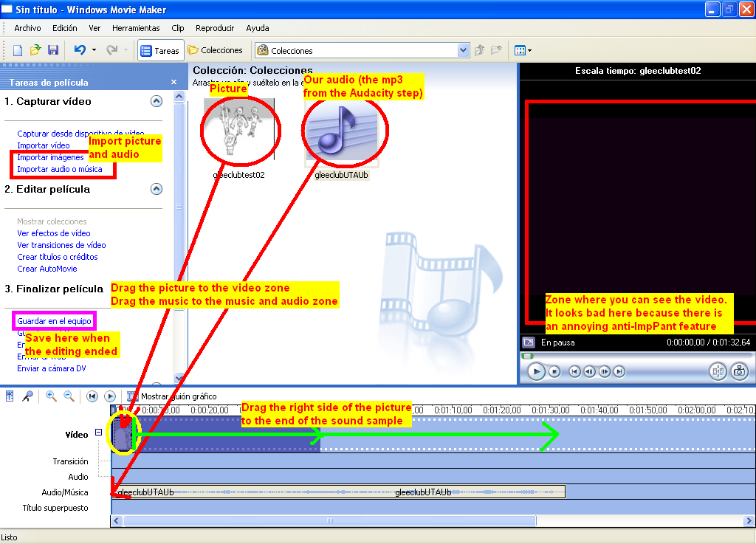Click the Importar imágenes link
Image resolution: width=756 pixels, height=544 pixels.
(51, 157)
